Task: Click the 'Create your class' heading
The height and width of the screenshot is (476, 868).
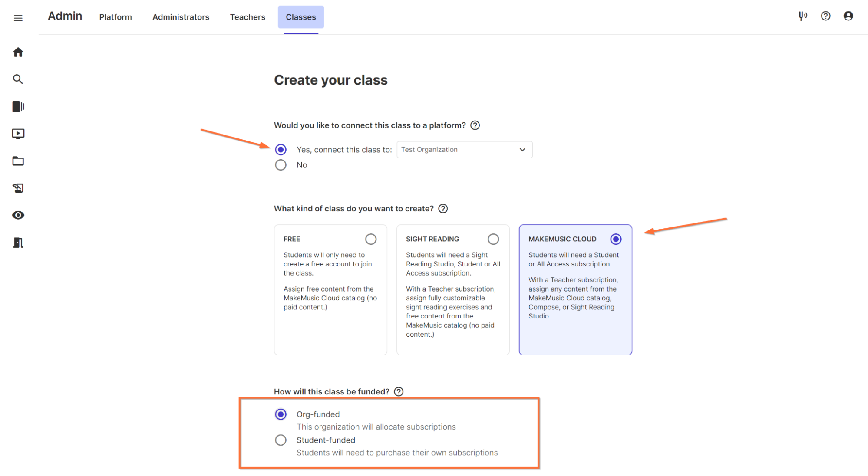Action: pyautogui.click(x=330, y=80)
